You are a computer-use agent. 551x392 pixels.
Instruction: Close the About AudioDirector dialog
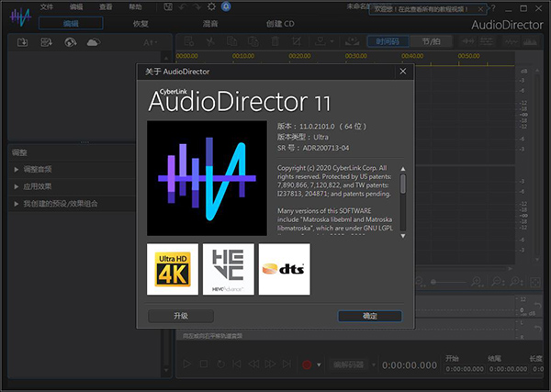403,72
